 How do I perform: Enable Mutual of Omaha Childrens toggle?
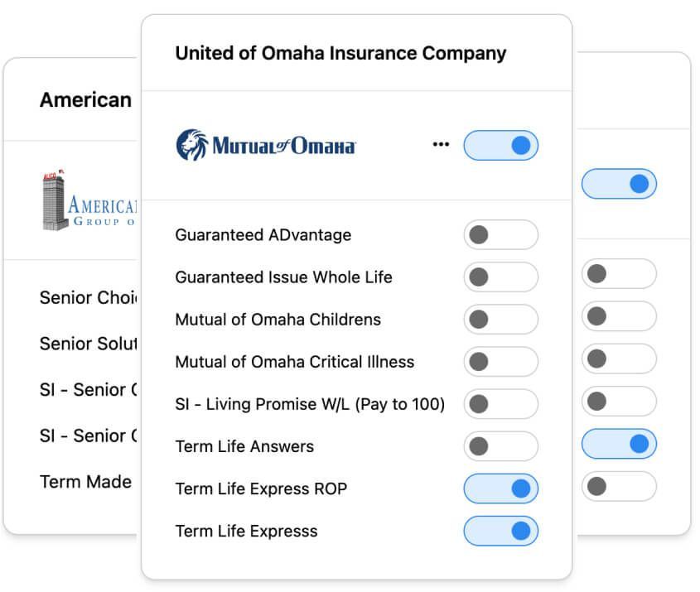pos(501,320)
